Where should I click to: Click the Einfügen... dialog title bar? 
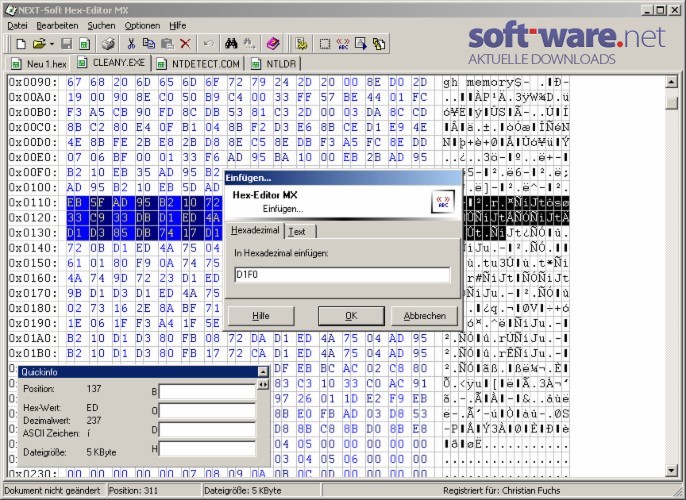343,178
